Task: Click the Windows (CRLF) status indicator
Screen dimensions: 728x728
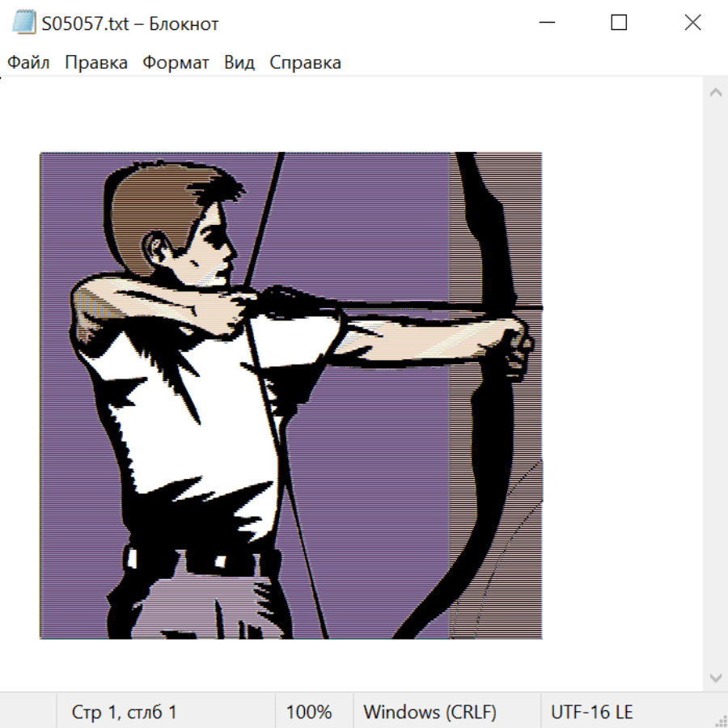Action: point(430,713)
